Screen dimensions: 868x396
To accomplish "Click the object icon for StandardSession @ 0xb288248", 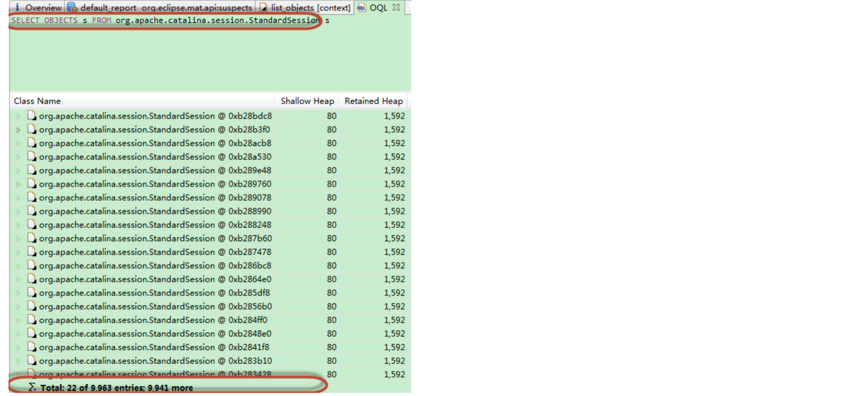I will point(32,224).
